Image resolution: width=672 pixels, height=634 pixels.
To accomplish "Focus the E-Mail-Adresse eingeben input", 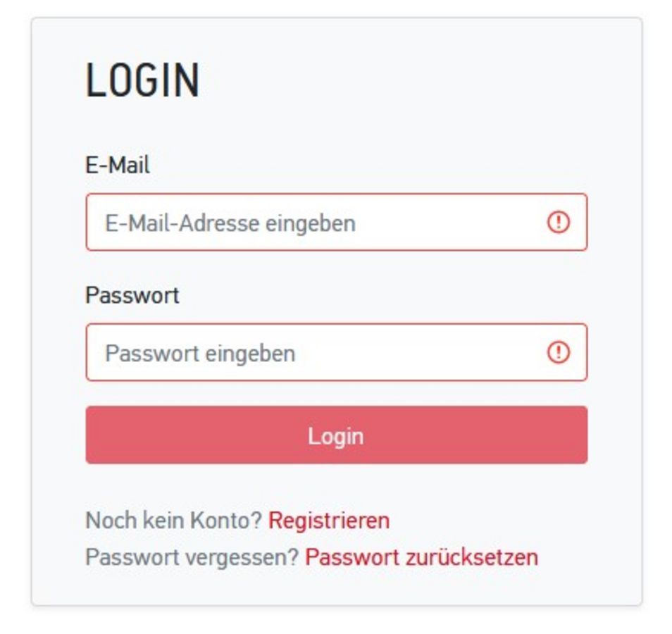I will pyautogui.click(x=337, y=222).
